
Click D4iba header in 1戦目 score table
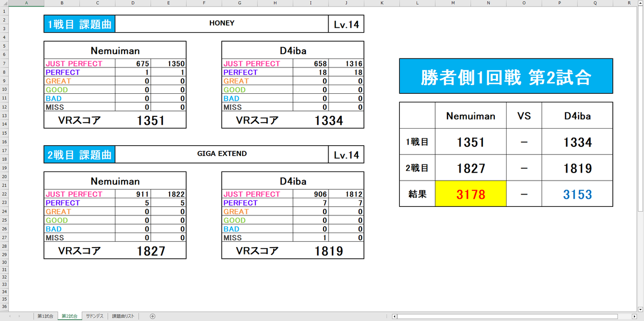pos(292,50)
